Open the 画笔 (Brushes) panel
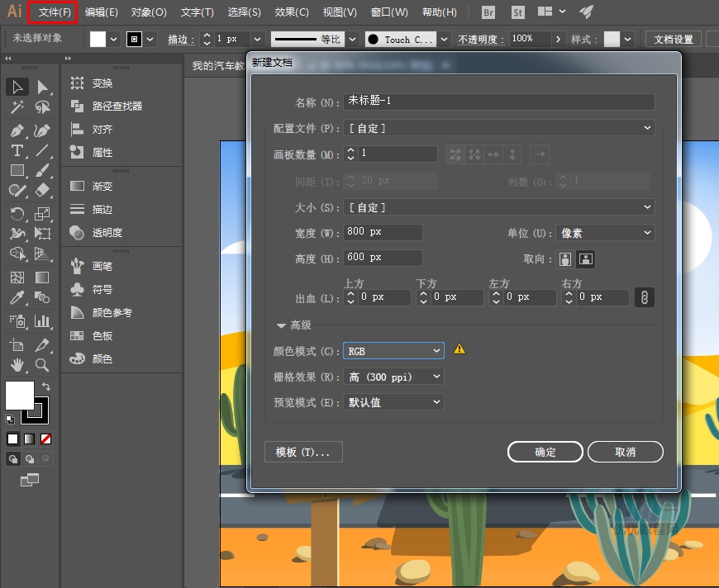Image resolution: width=719 pixels, height=588 pixels. coord(102,267)
